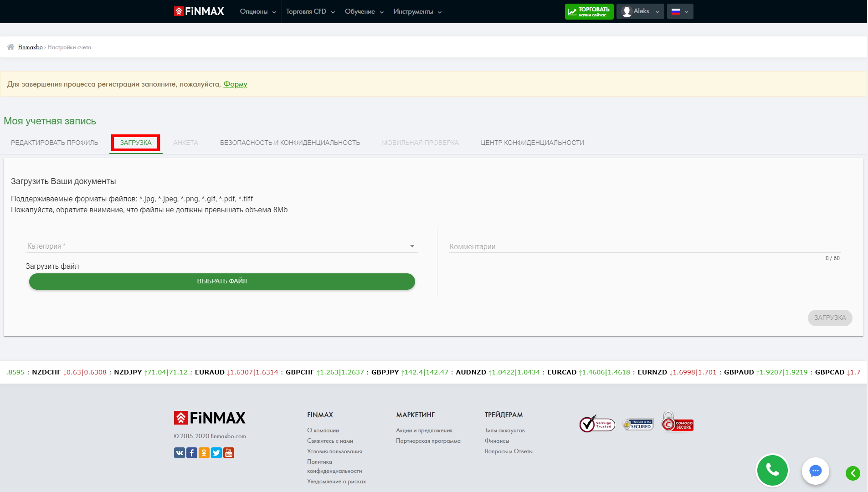Open the Вопросы и Ответы footer link

click(x=508, y=451)
